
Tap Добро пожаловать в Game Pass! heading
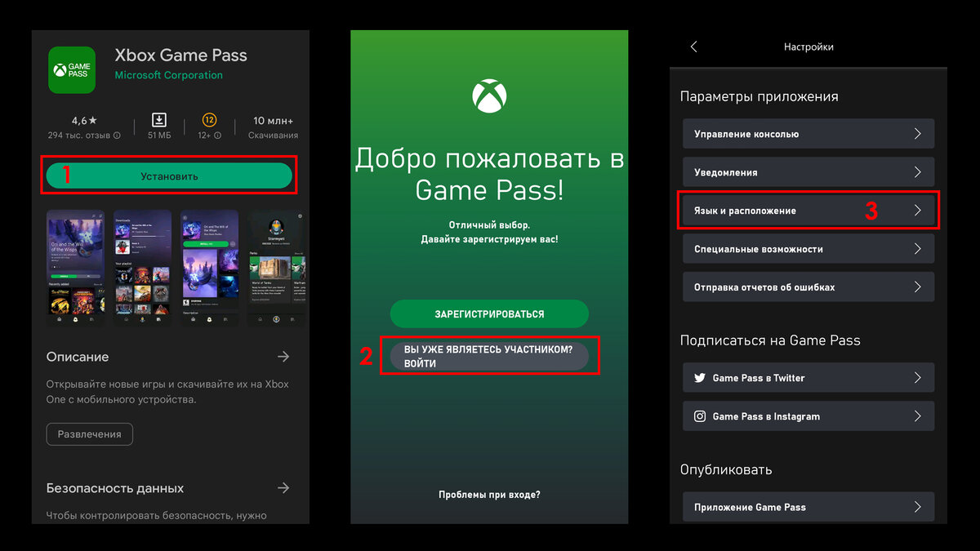click(x=489, y=175)
